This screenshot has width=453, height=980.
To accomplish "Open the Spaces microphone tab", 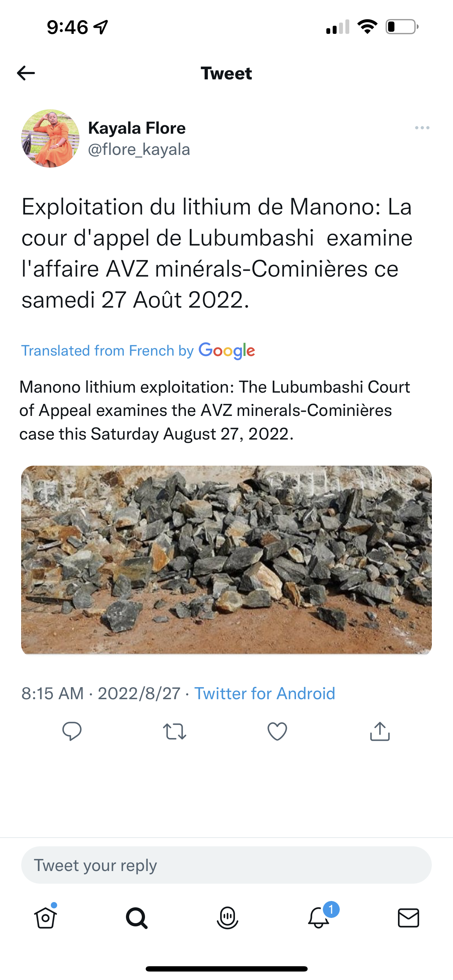I will click(228, 918).
